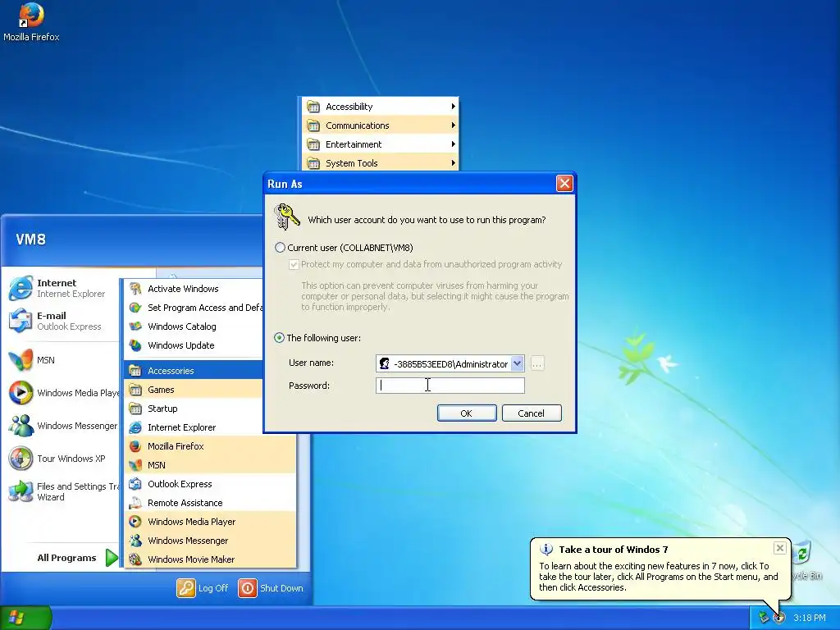Select the Current user radio button
The image size is (840, 630).
(x=280, y=248)
